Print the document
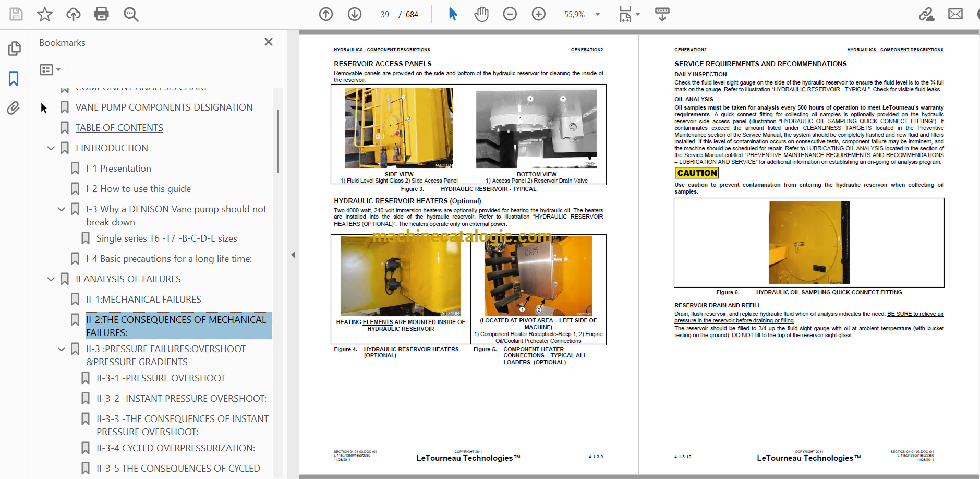The image size is (980, 479). point(102,14)
